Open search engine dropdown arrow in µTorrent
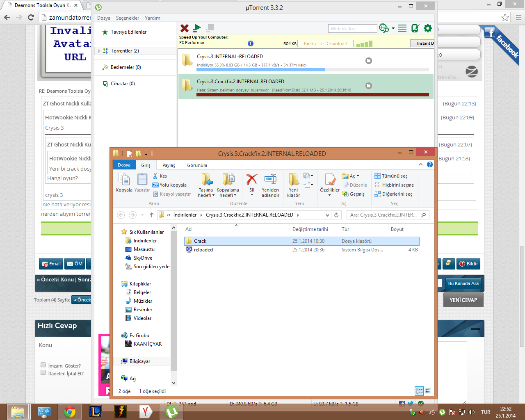Viewport: 525px width, 420px height. pos(393,28)
